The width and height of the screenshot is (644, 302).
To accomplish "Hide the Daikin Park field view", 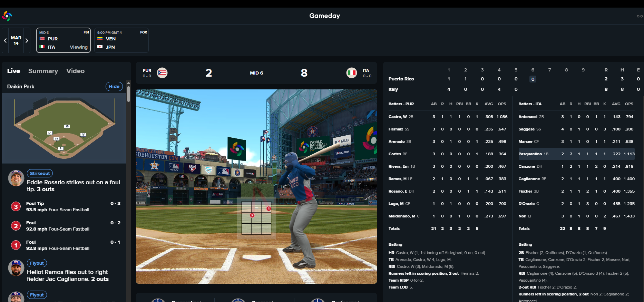I will coord(114,87).
